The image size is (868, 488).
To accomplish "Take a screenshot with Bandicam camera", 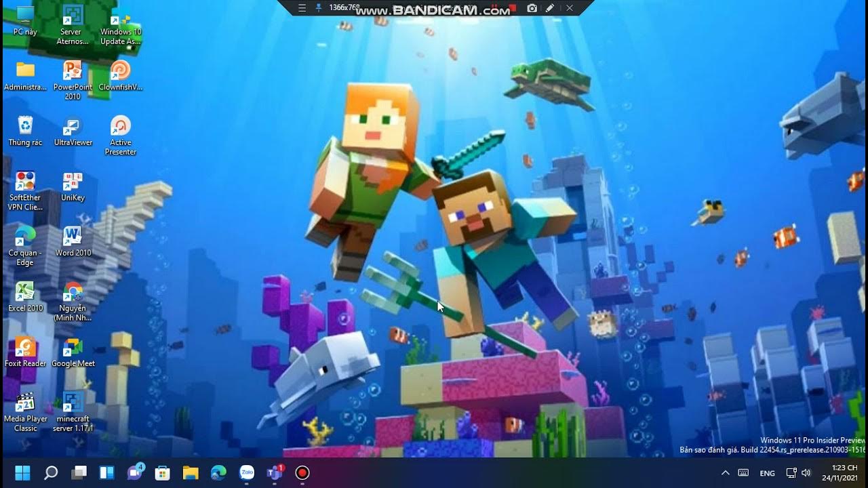I will [532, 8].
